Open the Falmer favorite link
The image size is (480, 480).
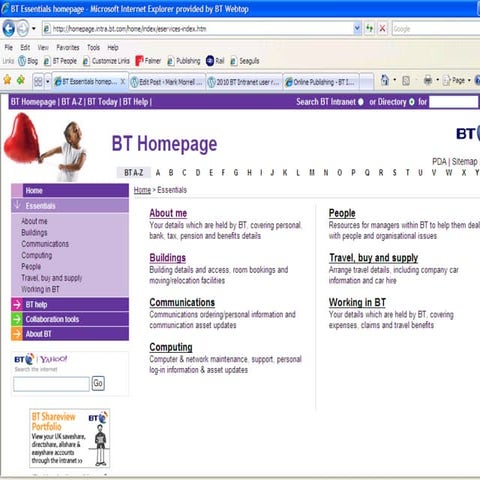click(x=148, y=61)
